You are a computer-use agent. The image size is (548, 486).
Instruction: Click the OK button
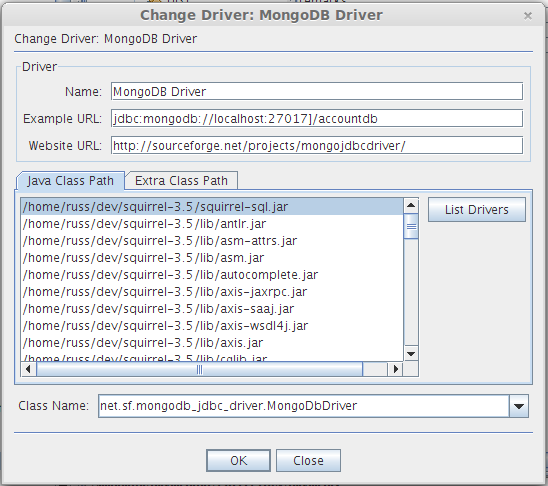(x=238, y=460)
